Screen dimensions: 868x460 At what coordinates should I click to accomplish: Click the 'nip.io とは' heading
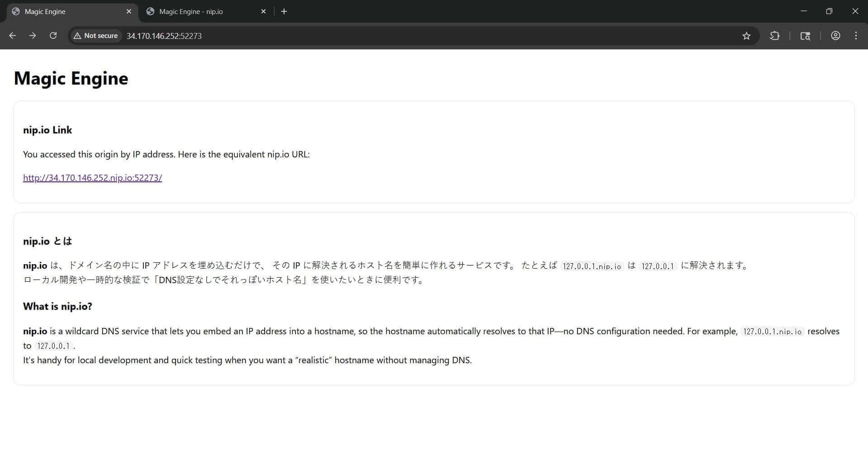coord(47,242)
